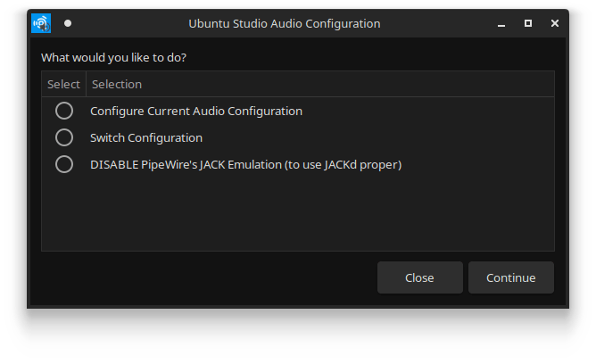Enable the DISABLE PipeWire's JACK Emulation radio
Image resolution: width=596 pixels, height=364 pixels.
coord(64,164)
